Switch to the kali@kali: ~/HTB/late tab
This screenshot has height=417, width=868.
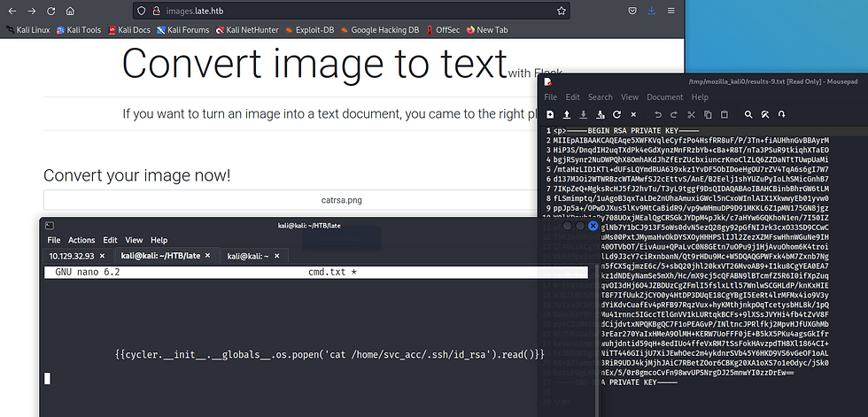coord(160,256)
